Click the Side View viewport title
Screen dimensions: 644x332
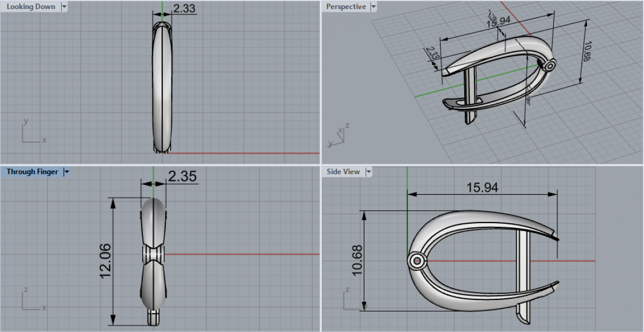[343, 172]
